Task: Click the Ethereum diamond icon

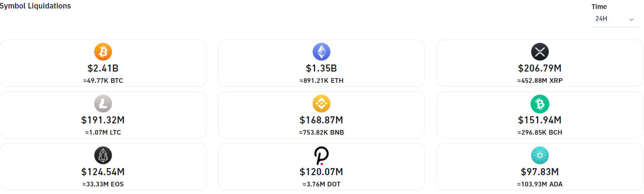Action: coord(322,52)
